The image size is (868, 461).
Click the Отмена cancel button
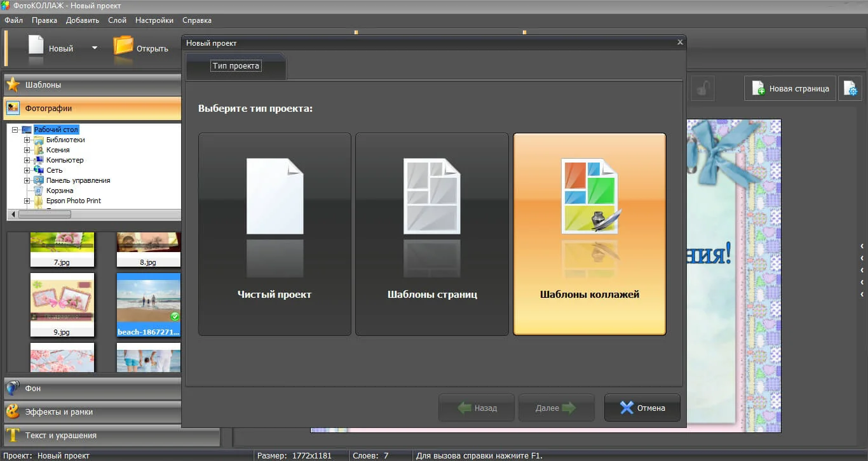pos(642,408)
